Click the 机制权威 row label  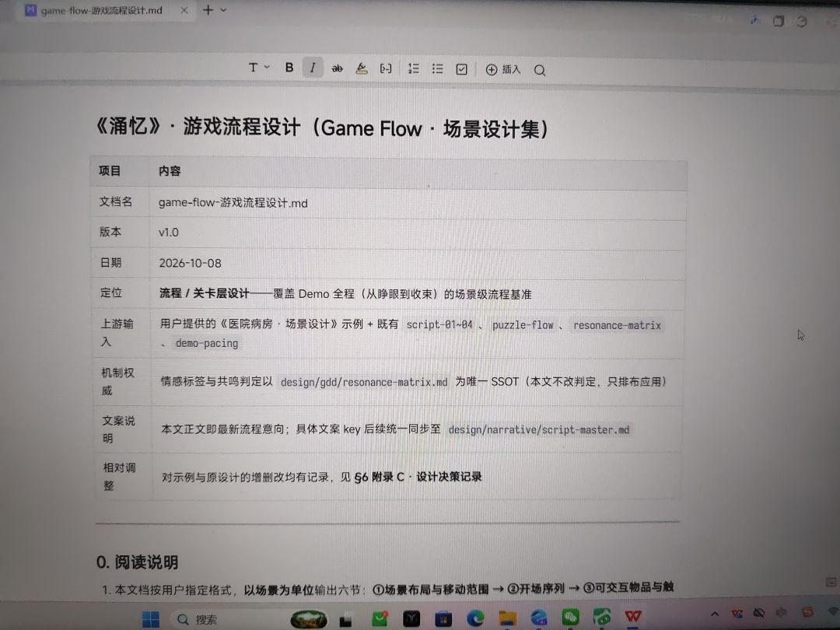tap(118, 381)
